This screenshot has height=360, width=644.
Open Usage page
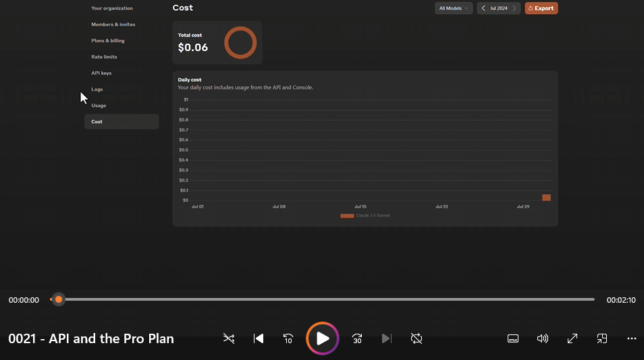tap(99, 105)
